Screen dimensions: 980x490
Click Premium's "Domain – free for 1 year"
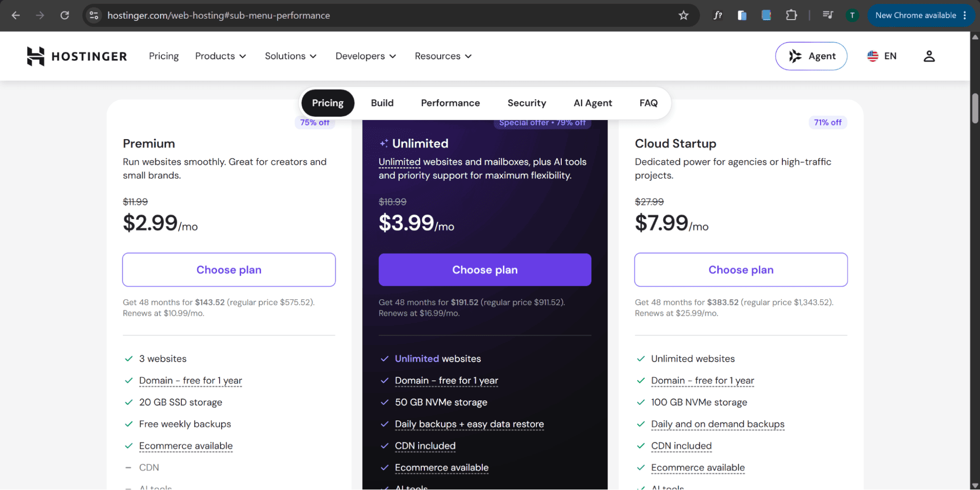coord(191,381)
